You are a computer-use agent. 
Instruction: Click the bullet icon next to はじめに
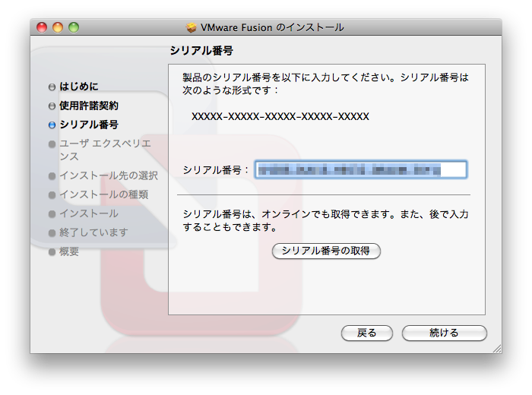[x=52, y=87]
